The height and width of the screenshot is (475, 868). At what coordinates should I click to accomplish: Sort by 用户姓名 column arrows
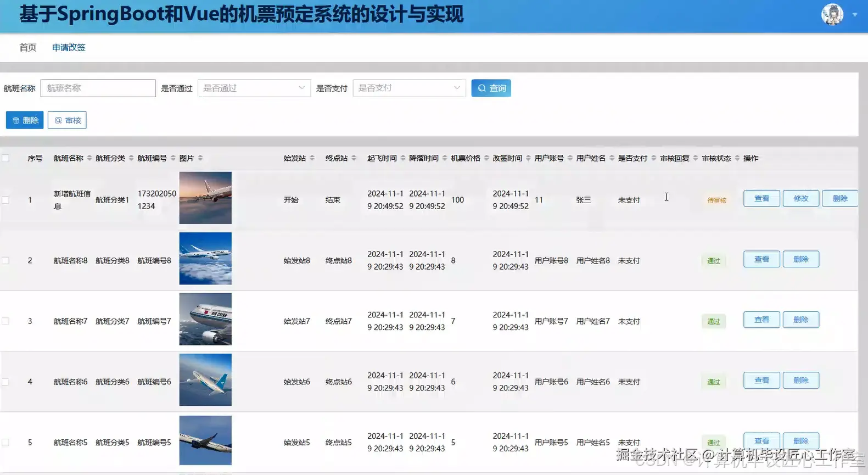click(x=612, y=158)
